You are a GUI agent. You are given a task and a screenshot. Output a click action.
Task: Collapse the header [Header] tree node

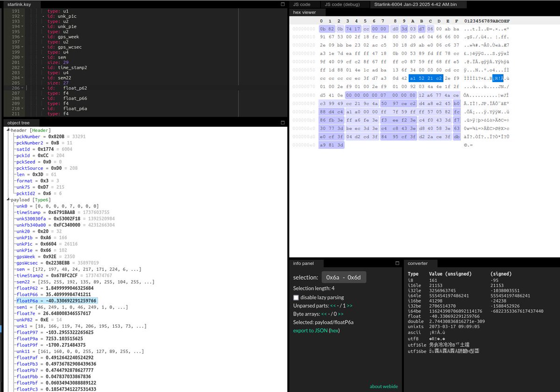pos(7,130)
